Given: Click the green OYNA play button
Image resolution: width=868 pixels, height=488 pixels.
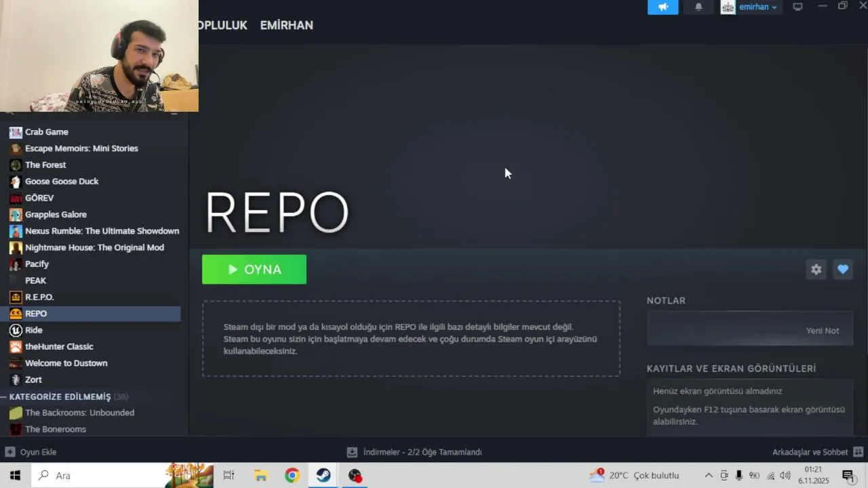Looking at the screenshot, I should pos(254,269).
